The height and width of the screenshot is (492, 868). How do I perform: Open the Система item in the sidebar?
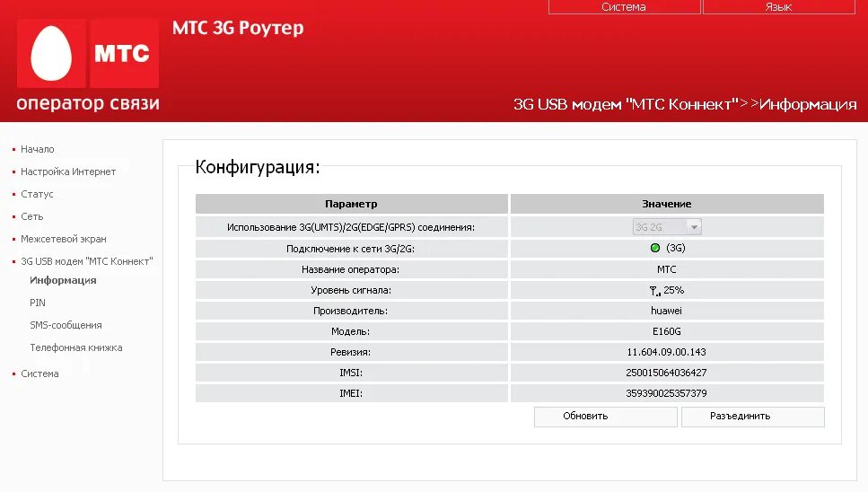(x=39, y=373)
